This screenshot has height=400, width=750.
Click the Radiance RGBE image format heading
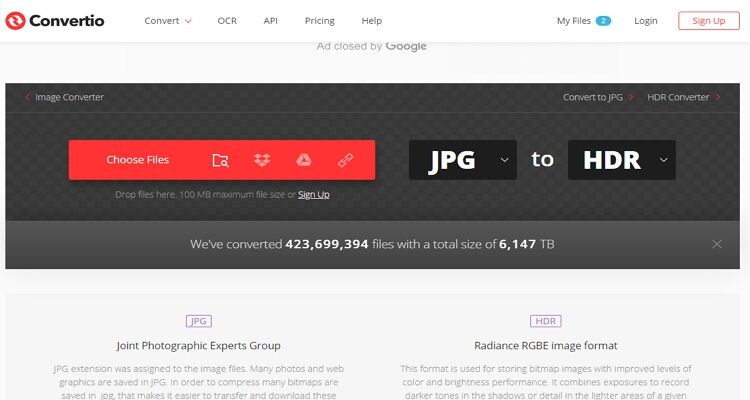tap(546, 345)
